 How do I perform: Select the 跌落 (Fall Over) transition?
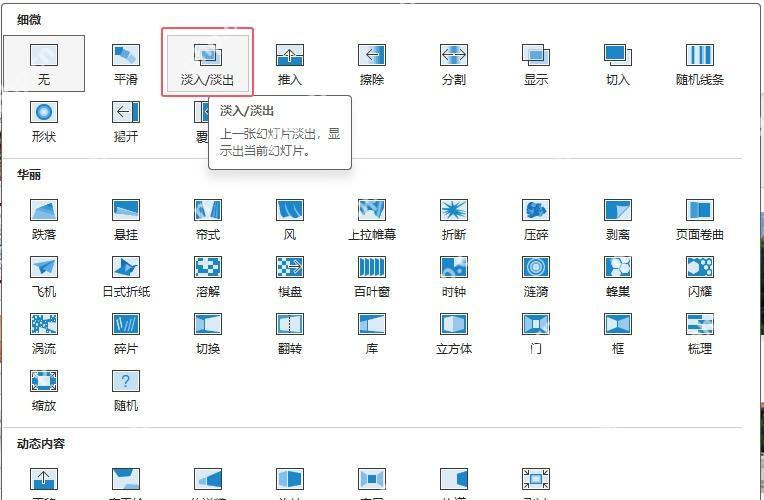(x=44, y=219)
